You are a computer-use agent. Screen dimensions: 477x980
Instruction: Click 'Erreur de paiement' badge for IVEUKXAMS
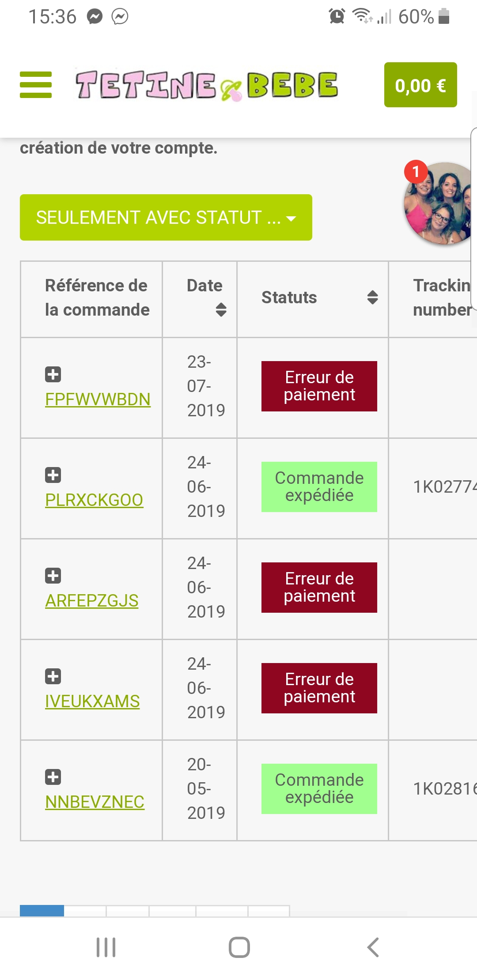tap(319, 688)
